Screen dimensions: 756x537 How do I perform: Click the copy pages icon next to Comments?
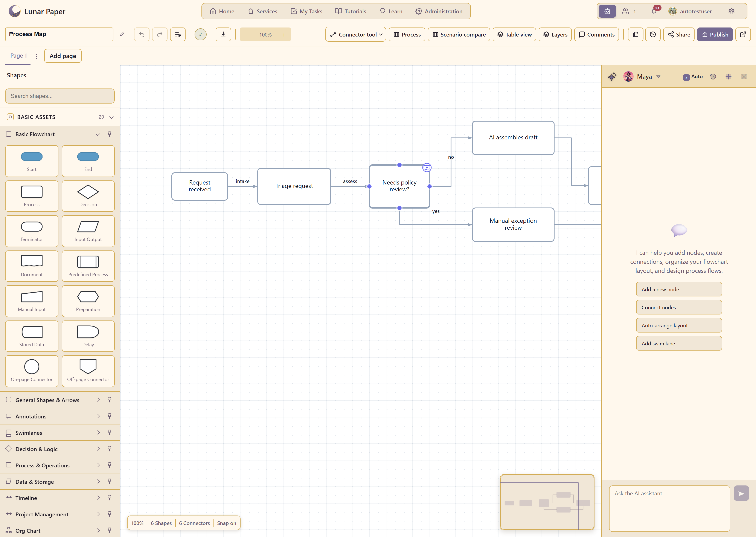[x=636, y=34]
